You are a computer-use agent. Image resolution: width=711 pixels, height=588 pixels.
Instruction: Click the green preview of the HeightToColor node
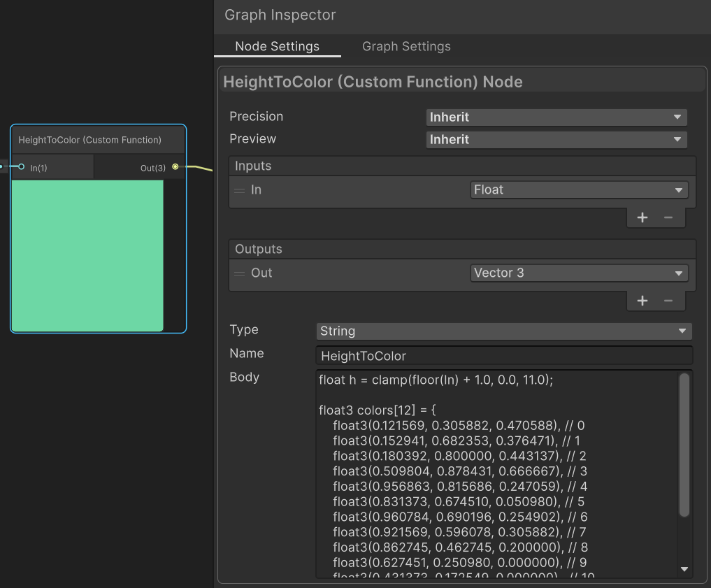click(x=87, y=256)
